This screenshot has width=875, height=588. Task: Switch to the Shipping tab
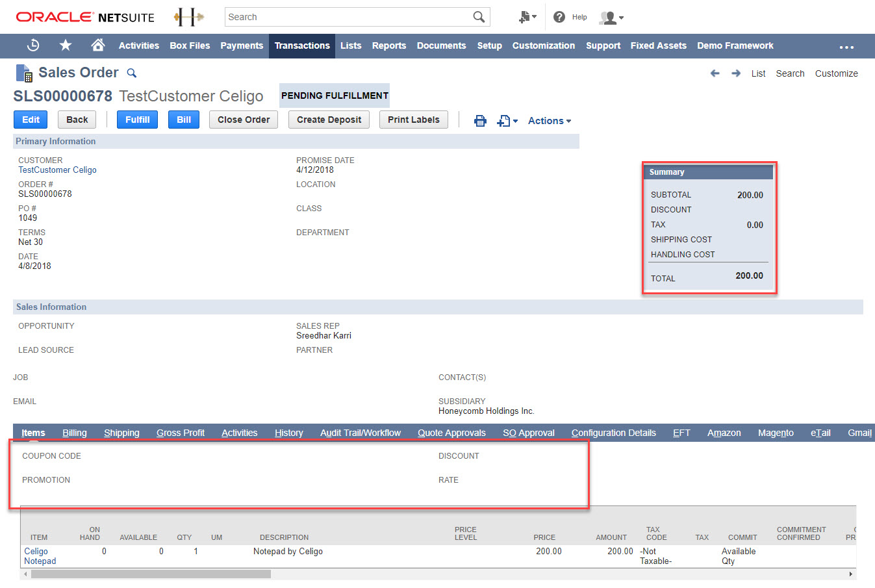click(121, 433)
